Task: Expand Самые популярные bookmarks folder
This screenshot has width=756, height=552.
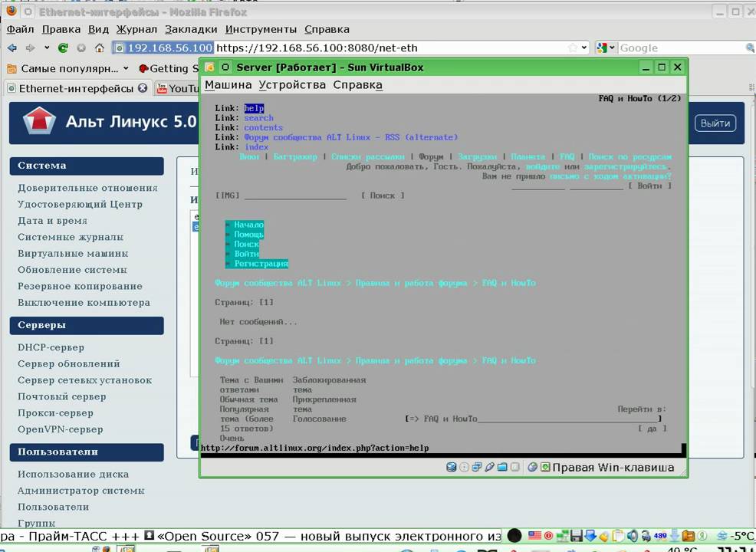Action: [67, 68]
